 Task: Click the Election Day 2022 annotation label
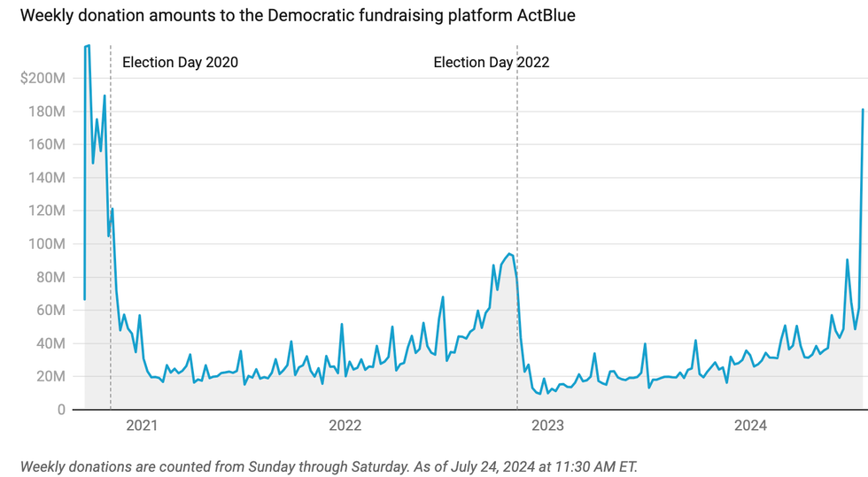click(491, 62)
